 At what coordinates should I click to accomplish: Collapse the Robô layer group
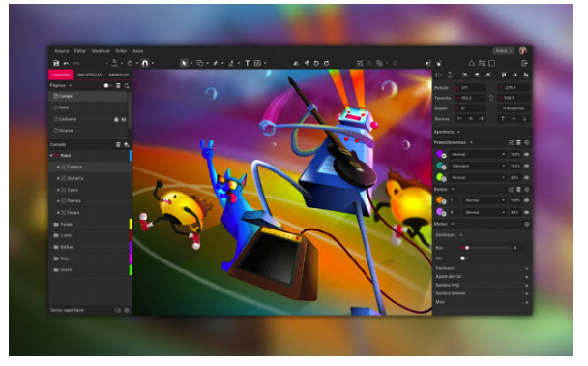pos(51,156)
